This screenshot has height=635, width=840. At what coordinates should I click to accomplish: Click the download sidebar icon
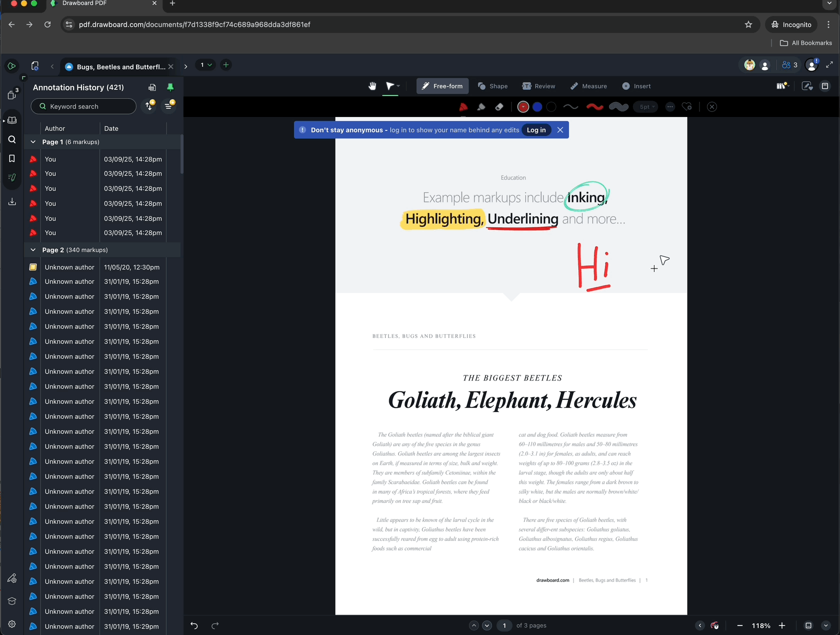coord(12,201)
